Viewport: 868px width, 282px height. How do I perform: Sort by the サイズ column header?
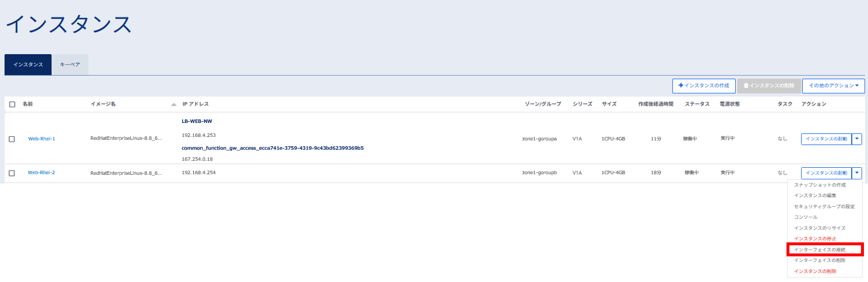[609, 104]
